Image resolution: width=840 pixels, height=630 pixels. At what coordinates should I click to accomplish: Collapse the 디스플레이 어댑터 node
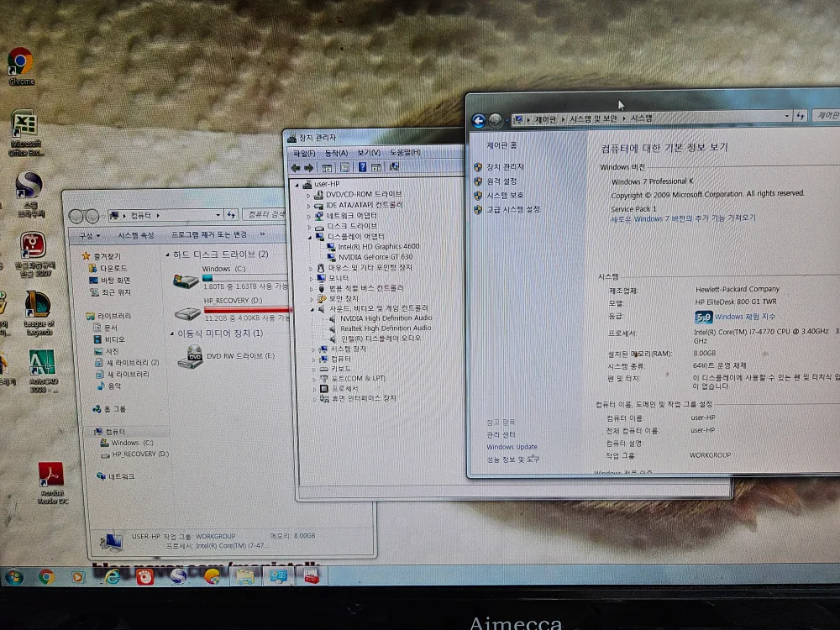(310, 237)
